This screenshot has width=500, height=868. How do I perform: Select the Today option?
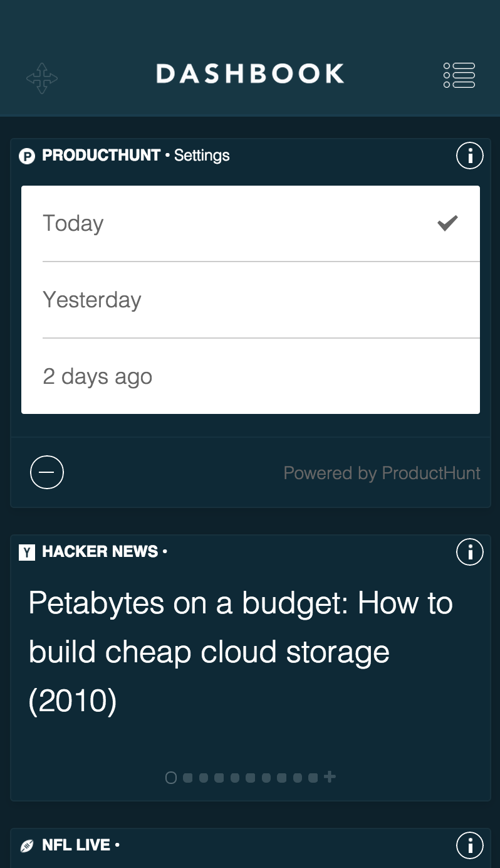point(73,223)
